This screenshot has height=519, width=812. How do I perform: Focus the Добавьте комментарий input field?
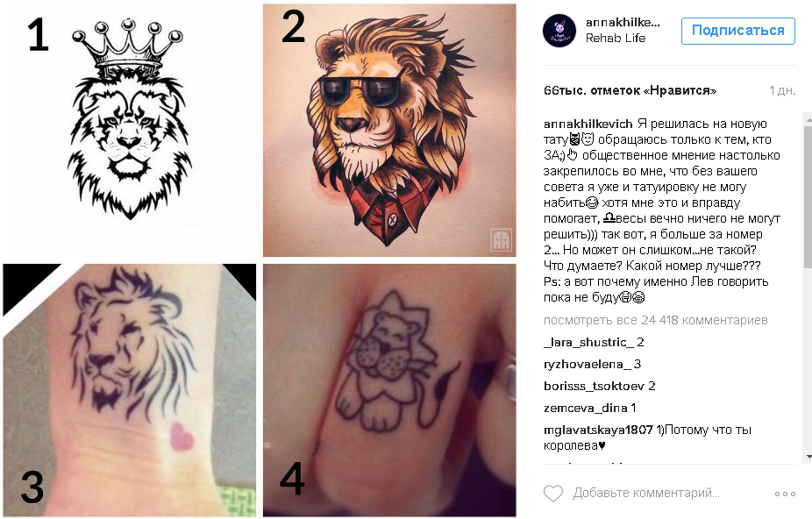tap(645, 493)
